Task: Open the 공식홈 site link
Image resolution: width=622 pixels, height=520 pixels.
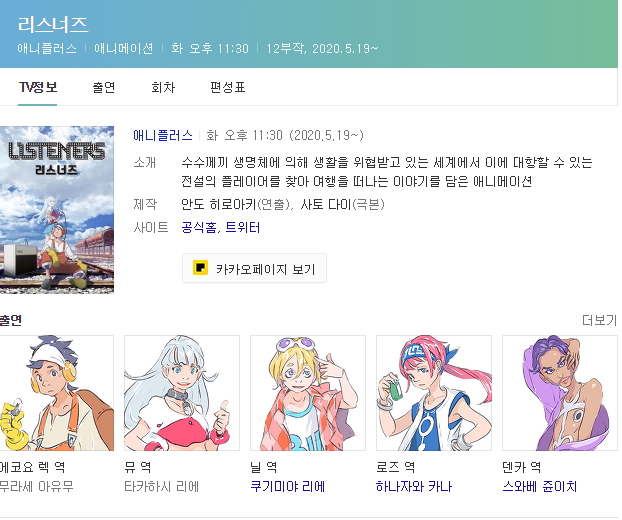Action: pyautogui.click(x=199, y=228)
